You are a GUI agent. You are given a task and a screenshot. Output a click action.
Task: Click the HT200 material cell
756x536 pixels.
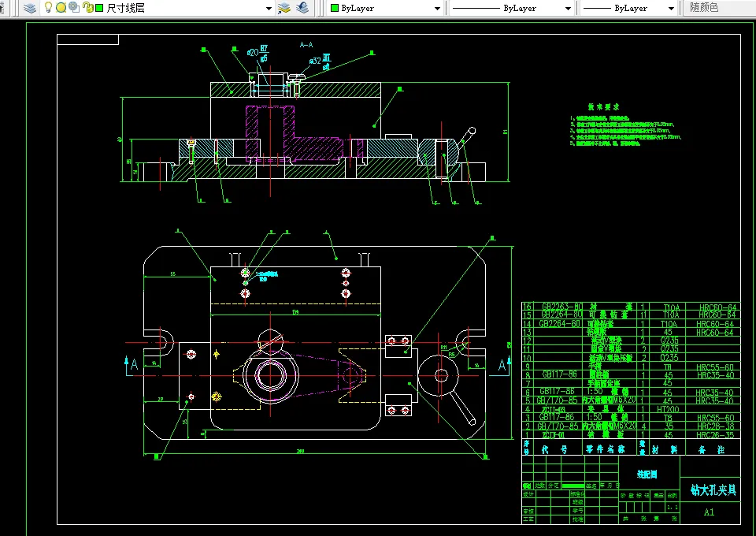coord(668,409)
